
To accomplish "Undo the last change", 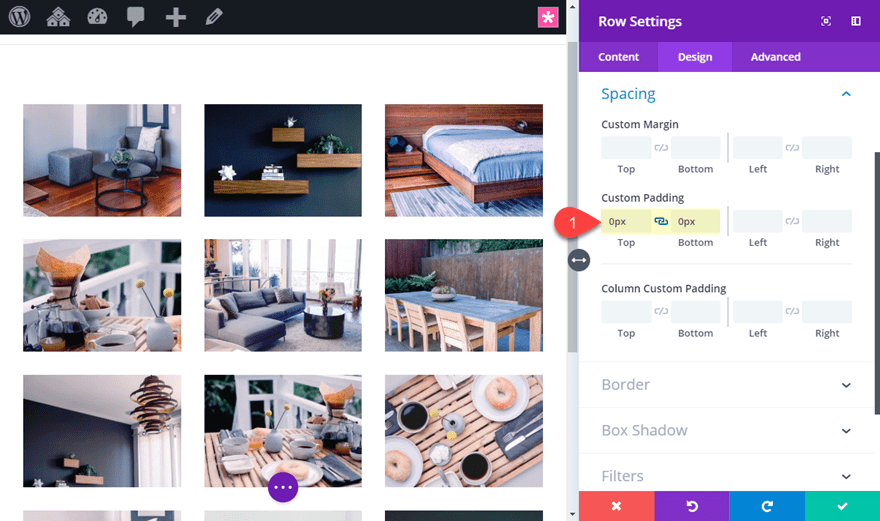I will [x=691, y=506].
